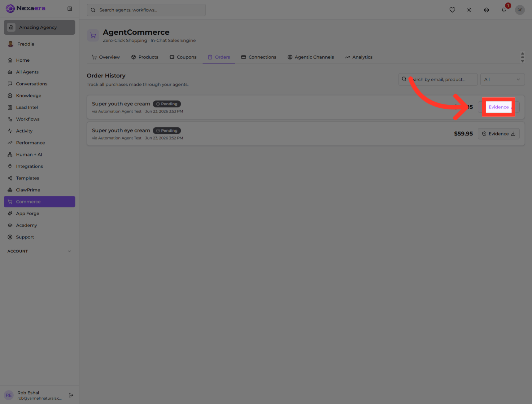This screenshot has height=404, width=532.
Task: Open Activity page
Action: [x=39, y=131]
